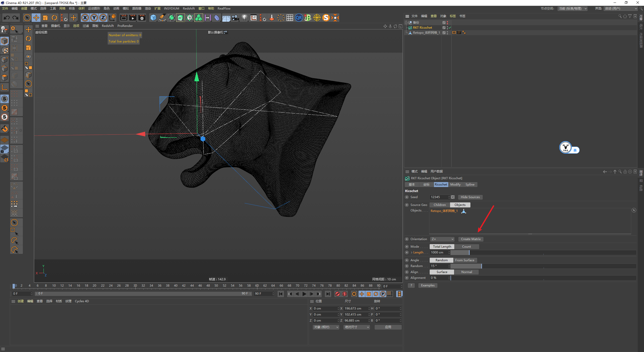Open the 运动图形 menu
The width and height of the screenshot is (644, 352).
coord(94,9)
